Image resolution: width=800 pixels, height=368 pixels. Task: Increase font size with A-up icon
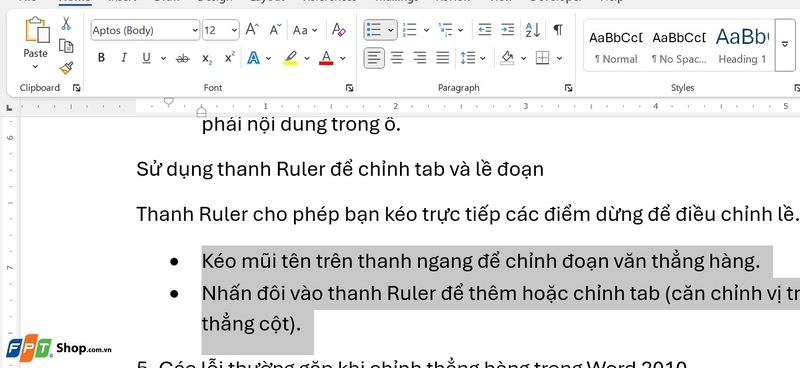click(252, 30)
